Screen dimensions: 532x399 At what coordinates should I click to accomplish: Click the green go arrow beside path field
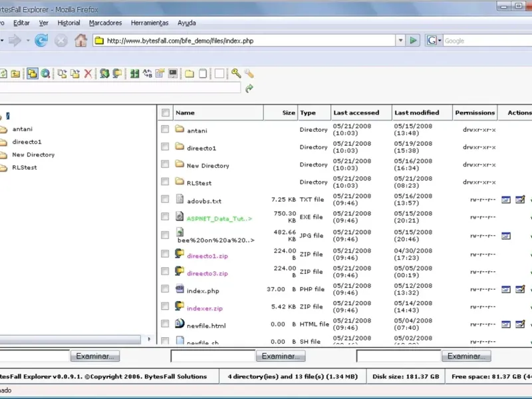pos(249,88)
